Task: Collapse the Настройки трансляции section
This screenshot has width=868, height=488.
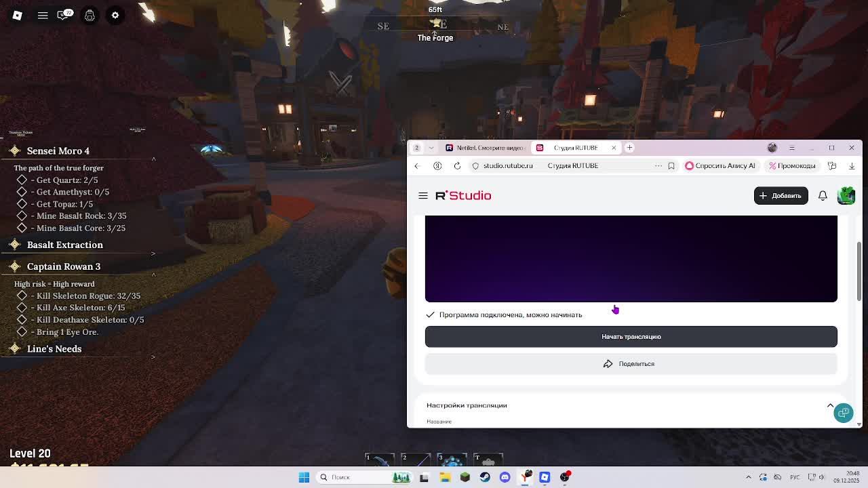Action: (830, 405)
